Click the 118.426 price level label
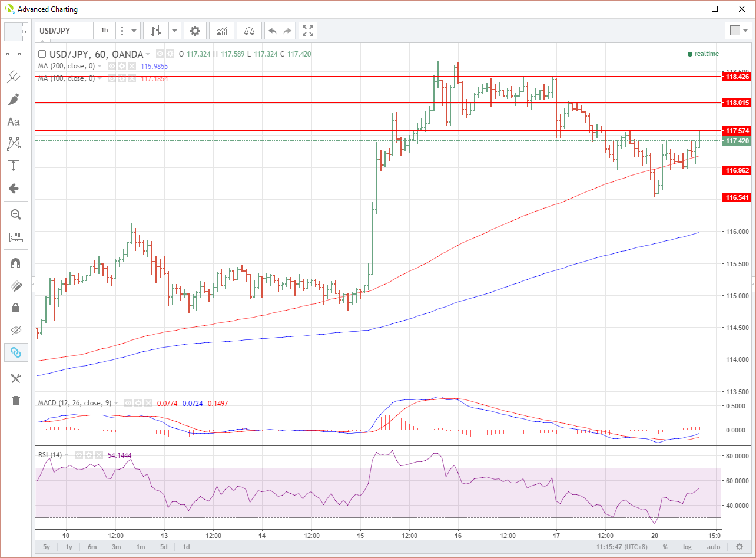Viewport: 756px width, 558px height. coord(737,77)
